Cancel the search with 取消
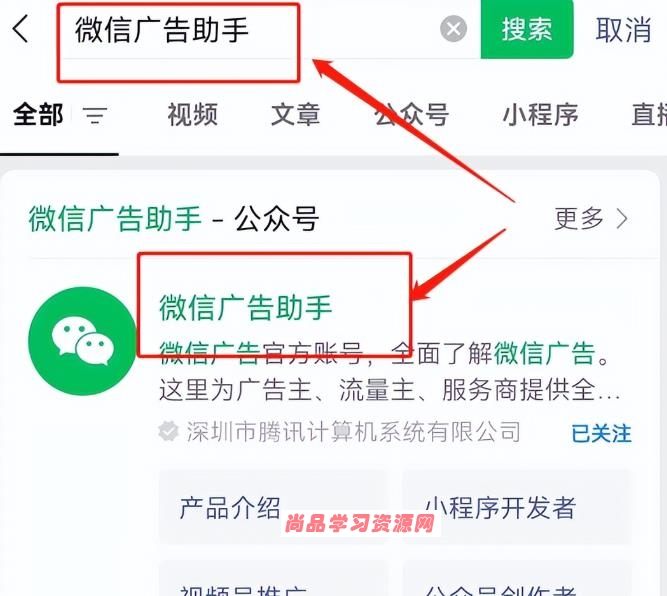The image size is (667, 596). pos(623,30)
